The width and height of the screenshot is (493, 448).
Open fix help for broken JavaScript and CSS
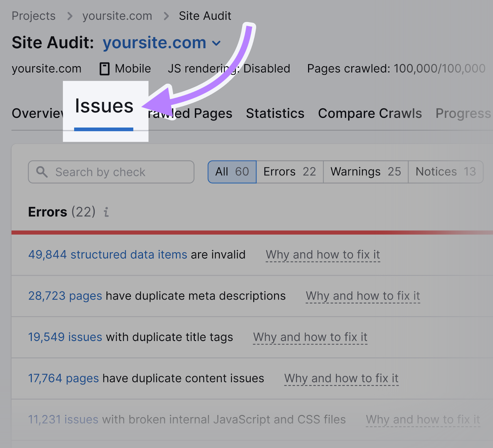[x=423, y=420]
